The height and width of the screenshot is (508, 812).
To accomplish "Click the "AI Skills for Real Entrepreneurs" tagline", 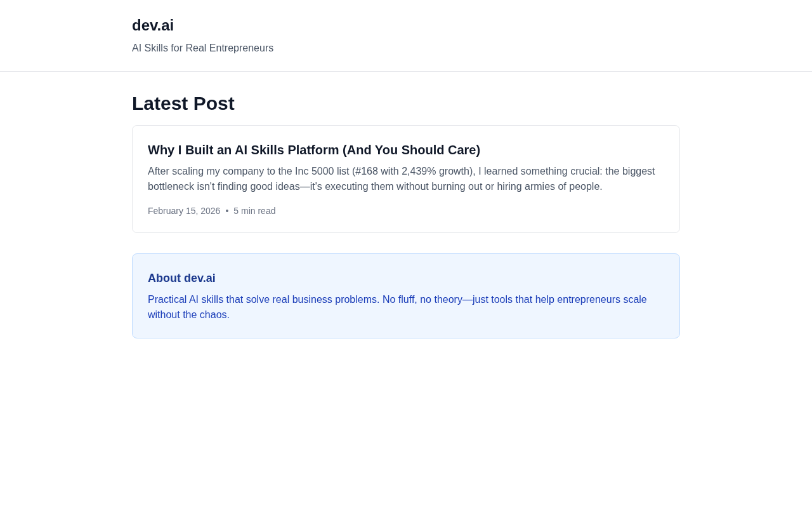I will [202, 48].
